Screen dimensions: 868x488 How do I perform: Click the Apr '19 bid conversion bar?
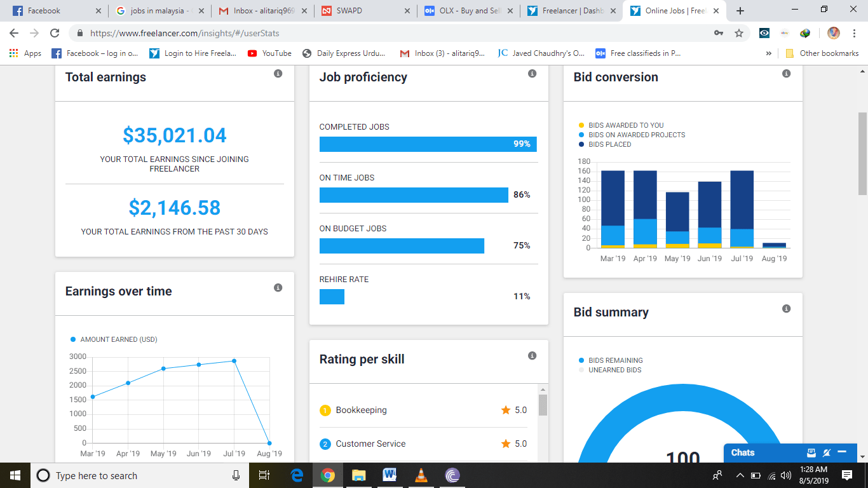click(x=645, y=209)
